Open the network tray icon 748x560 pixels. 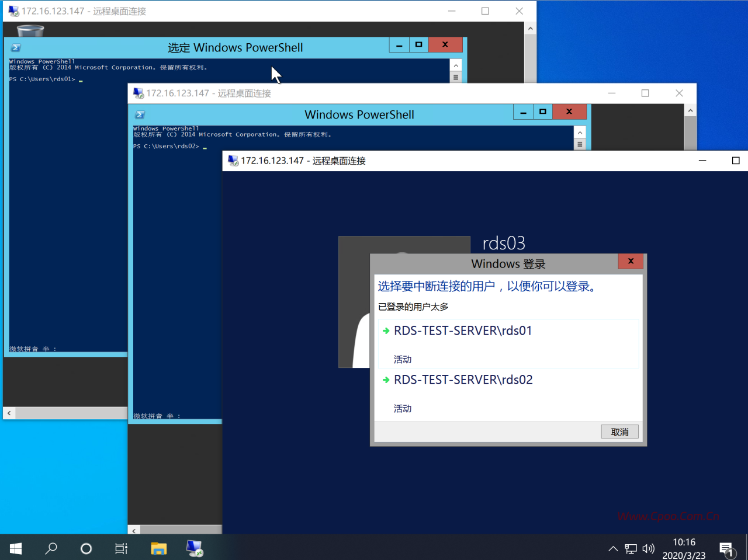click(x=631, y=549)
